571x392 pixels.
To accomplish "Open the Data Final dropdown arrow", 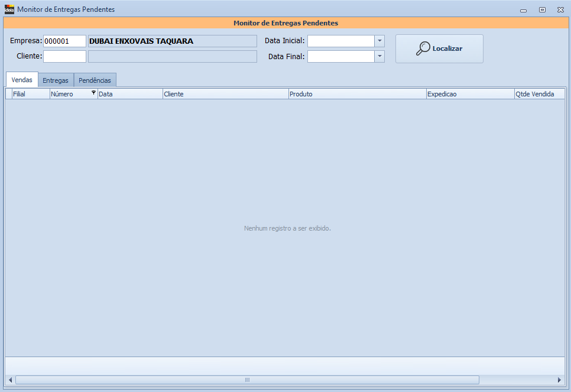I will point(379,56).
